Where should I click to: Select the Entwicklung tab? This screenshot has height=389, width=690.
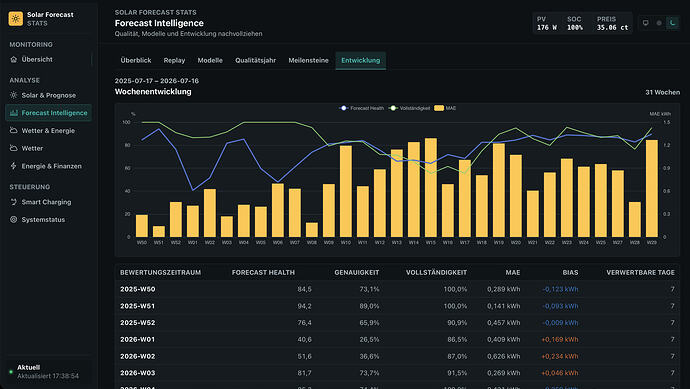(360, 60)
